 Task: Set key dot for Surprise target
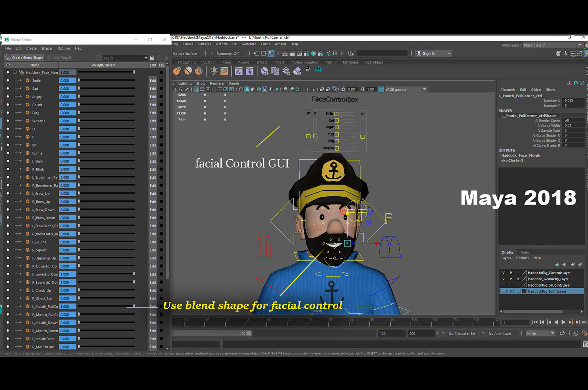(161, 121)
